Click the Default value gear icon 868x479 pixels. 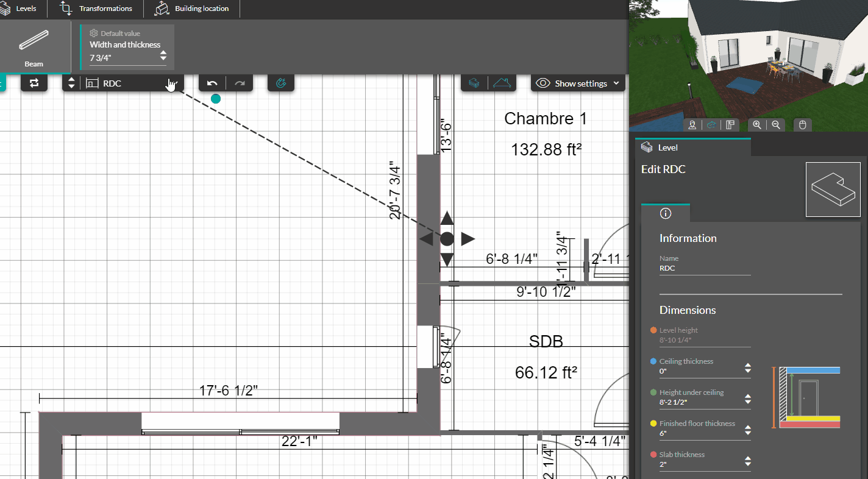click(94, 34)
